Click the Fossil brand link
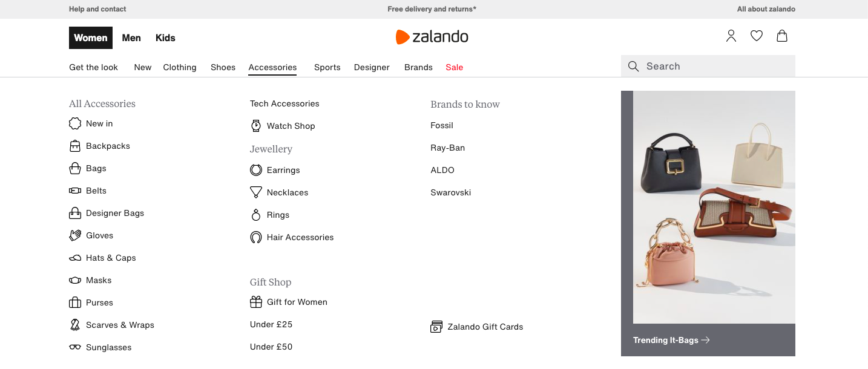 point(441,125)
